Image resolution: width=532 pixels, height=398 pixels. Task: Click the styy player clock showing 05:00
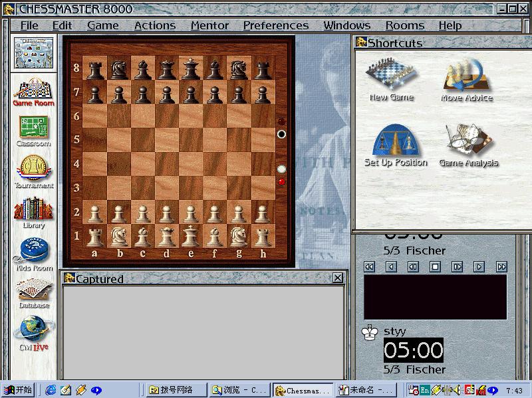413,350
